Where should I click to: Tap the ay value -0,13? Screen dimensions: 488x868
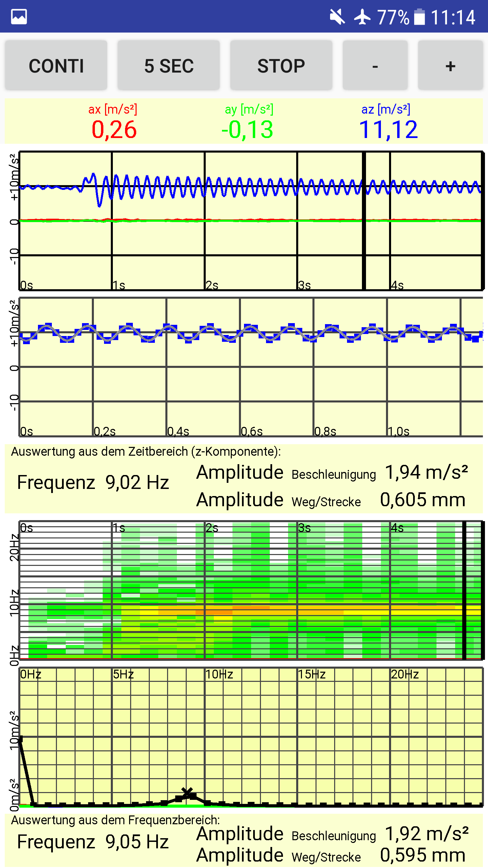point(247,130)
